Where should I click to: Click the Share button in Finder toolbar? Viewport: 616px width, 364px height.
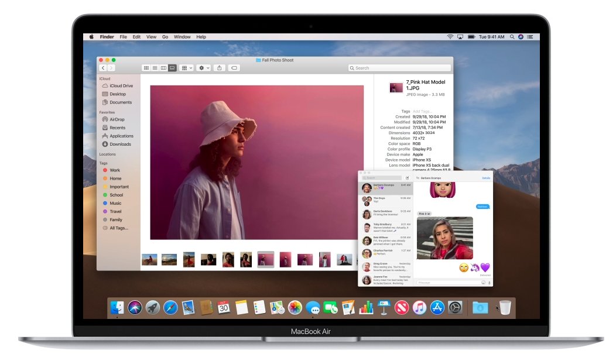tap(219, 68)
